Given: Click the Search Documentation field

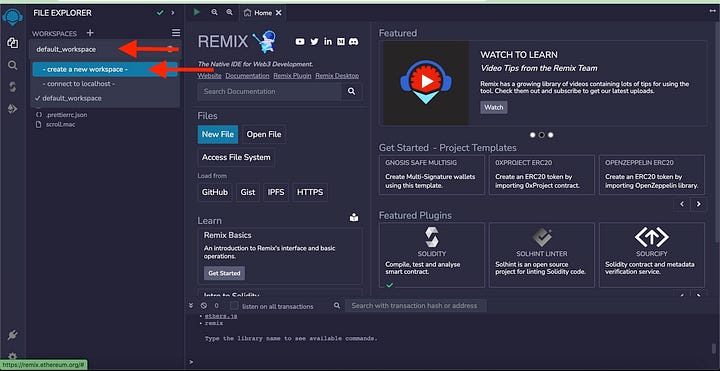Looking at the screenshot, I should [270, 91].
